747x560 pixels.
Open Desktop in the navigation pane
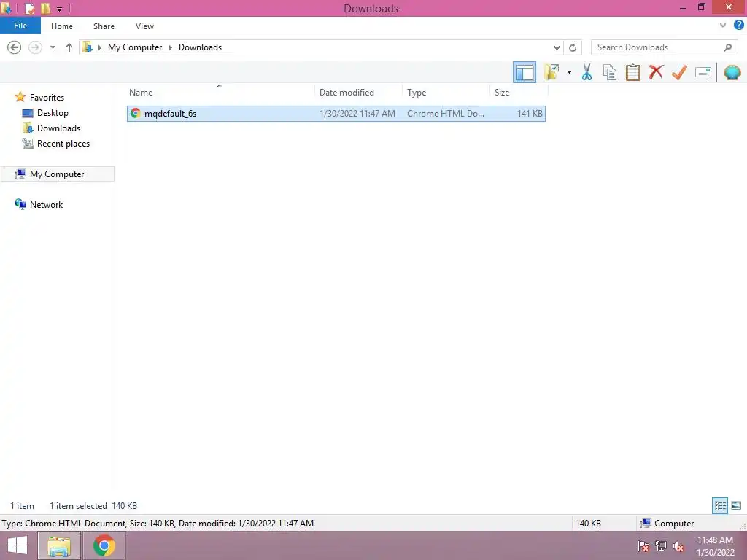(53, 113)
